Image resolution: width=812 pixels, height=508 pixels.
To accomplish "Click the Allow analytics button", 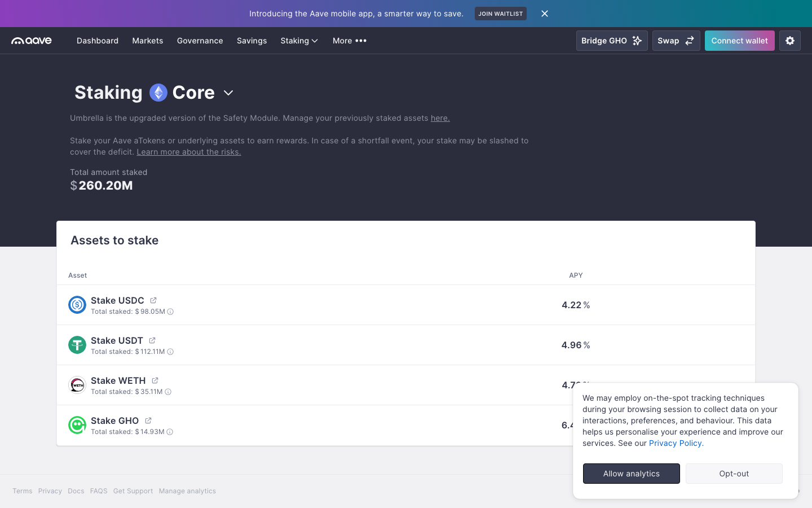I will pos(631,474).
